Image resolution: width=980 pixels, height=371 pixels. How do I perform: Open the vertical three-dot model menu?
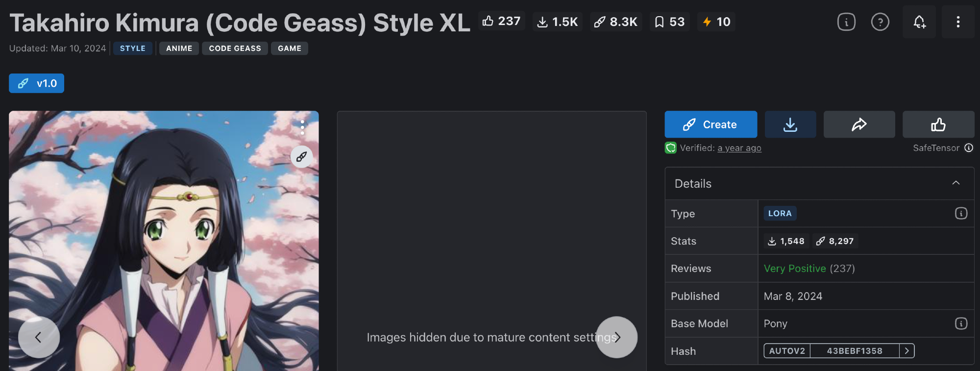pyautogui.click(x=958, y=22)
